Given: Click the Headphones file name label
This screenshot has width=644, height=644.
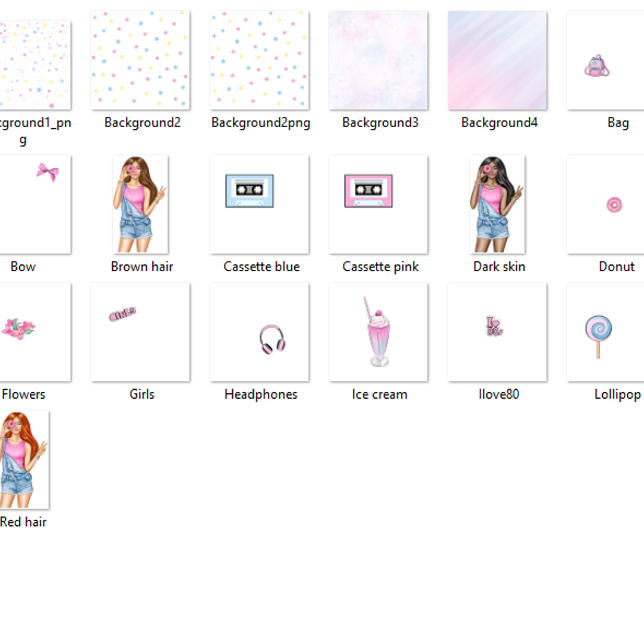Looking at the screenshot, I should (x=261, y=395).
